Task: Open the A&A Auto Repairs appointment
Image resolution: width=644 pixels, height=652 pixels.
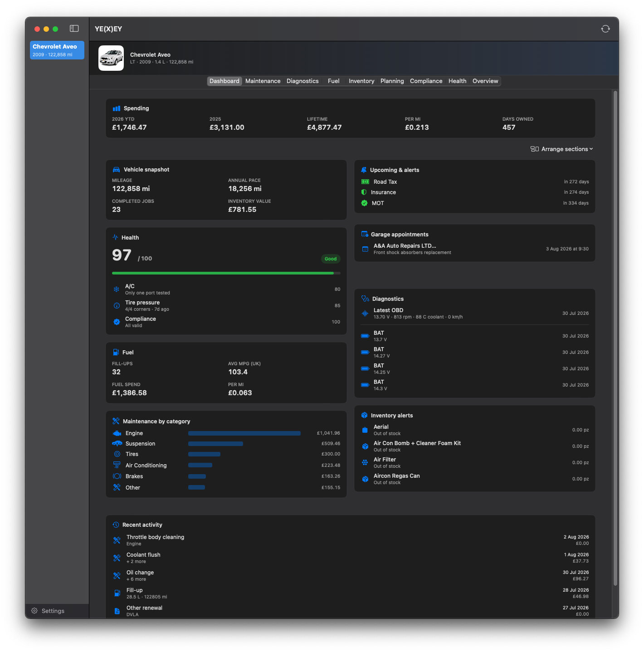Action: coord(475,249)
